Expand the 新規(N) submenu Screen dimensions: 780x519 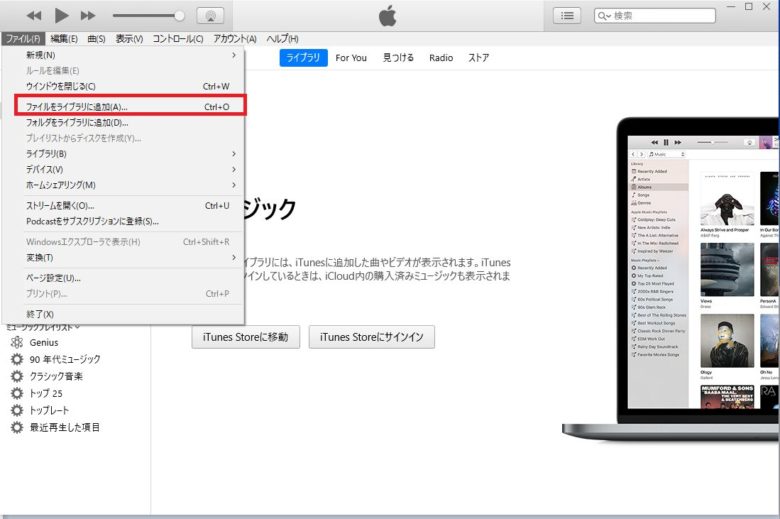(123, 55)
